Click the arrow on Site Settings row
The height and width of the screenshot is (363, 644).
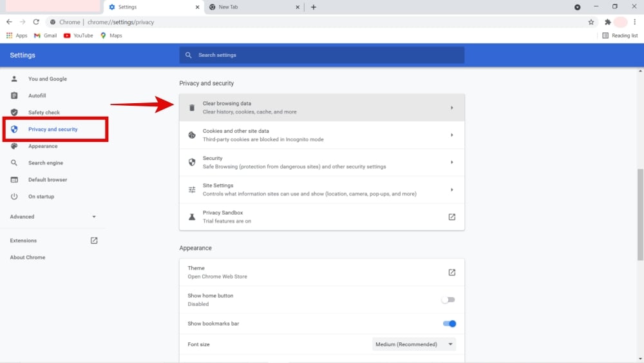[452, 190]
